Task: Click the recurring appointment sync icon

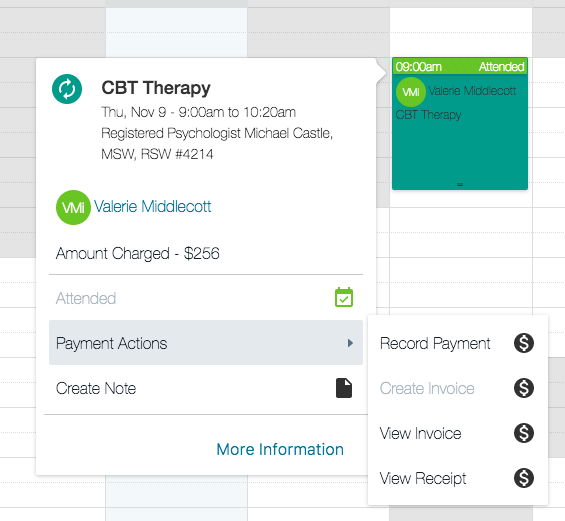Action: point(67,89)
